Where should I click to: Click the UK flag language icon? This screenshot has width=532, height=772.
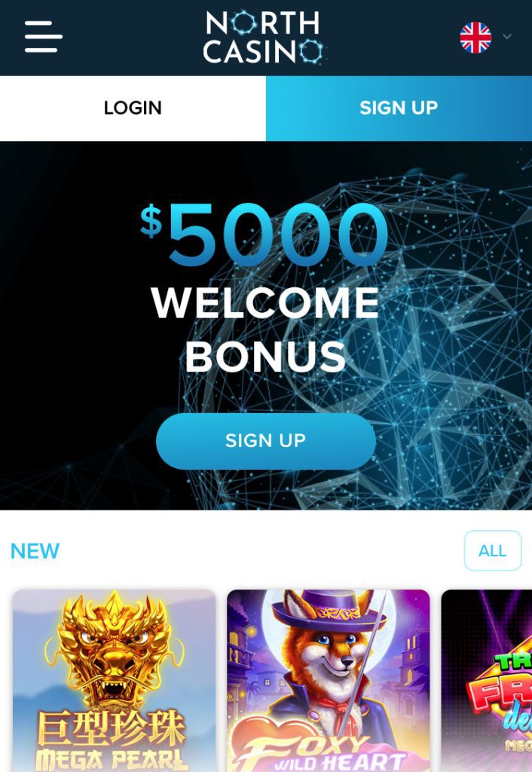[475, 38]
